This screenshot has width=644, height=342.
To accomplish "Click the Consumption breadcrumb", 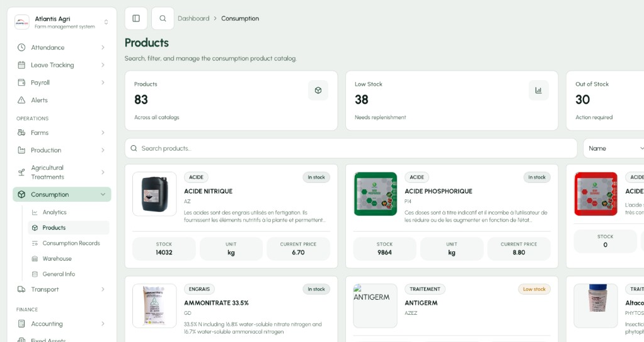I will [240, 18].
